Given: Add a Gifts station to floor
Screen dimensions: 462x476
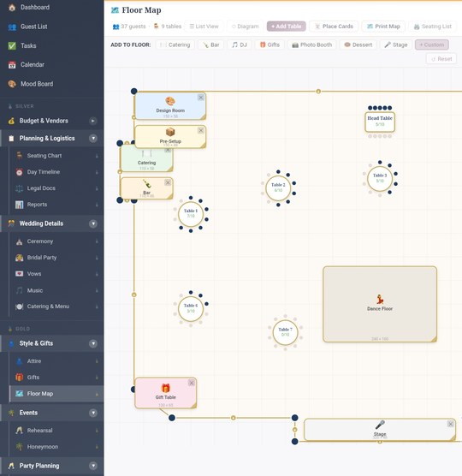Looking at the screenshot, I should [269, 45].
